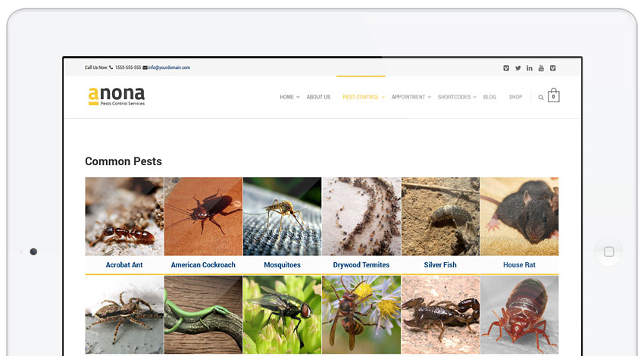The image size is (644, 356).
Task: Open the LinkedIn social icon
Action: tap(530, 68)
